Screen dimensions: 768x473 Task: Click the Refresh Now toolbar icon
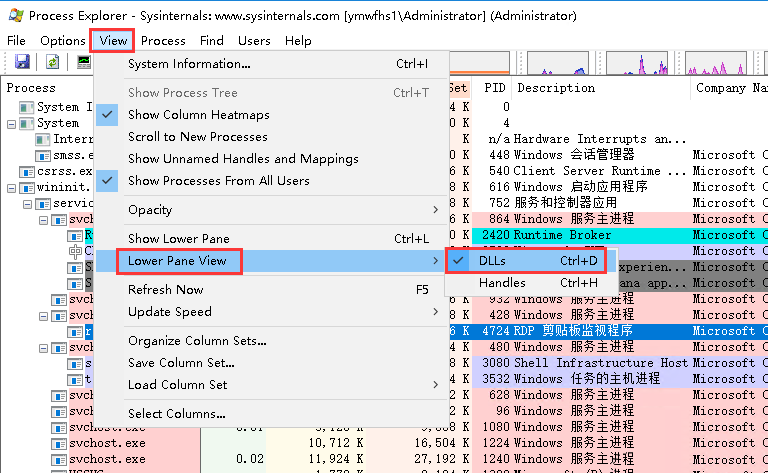[52, 62]
